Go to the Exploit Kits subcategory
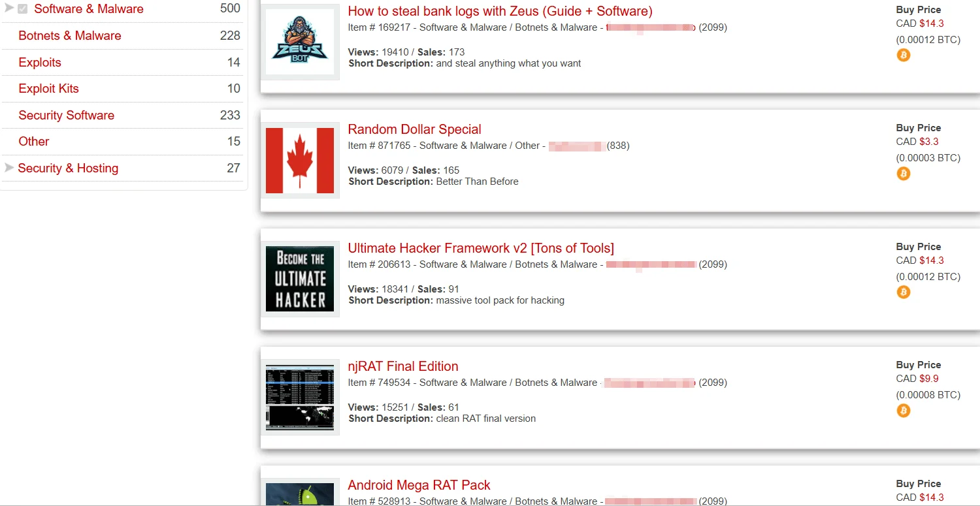The height and width of the screenshot is (506, 980). tap(48, 89)
